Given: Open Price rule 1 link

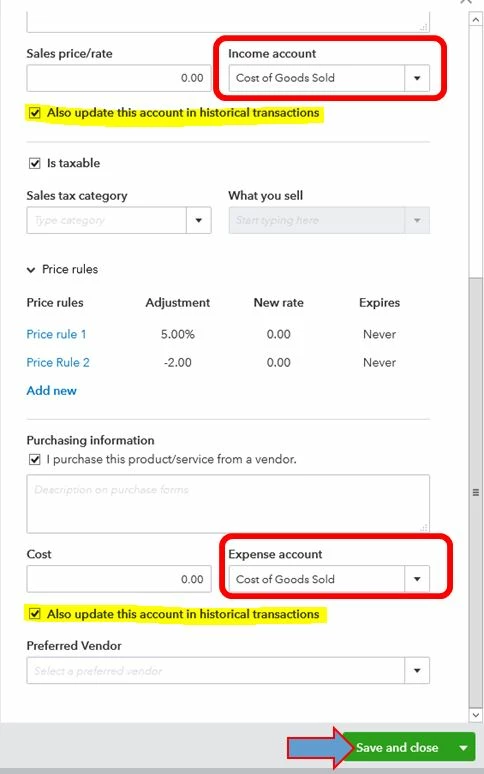Looking at the screenshot, I should 56,334.
